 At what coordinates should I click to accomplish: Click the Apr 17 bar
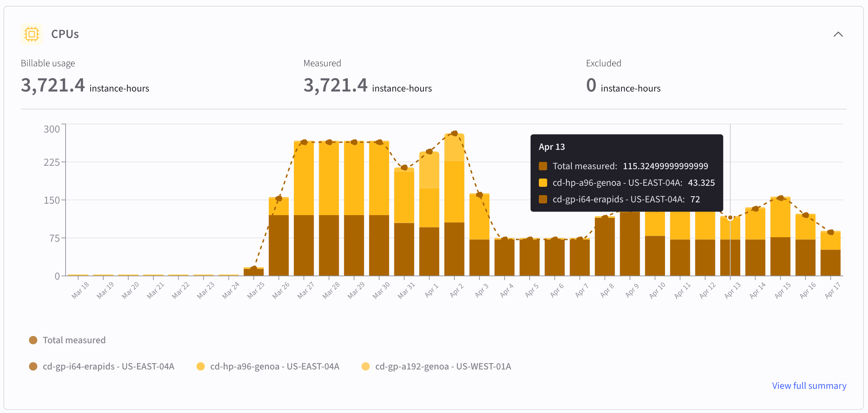(830, 253)
